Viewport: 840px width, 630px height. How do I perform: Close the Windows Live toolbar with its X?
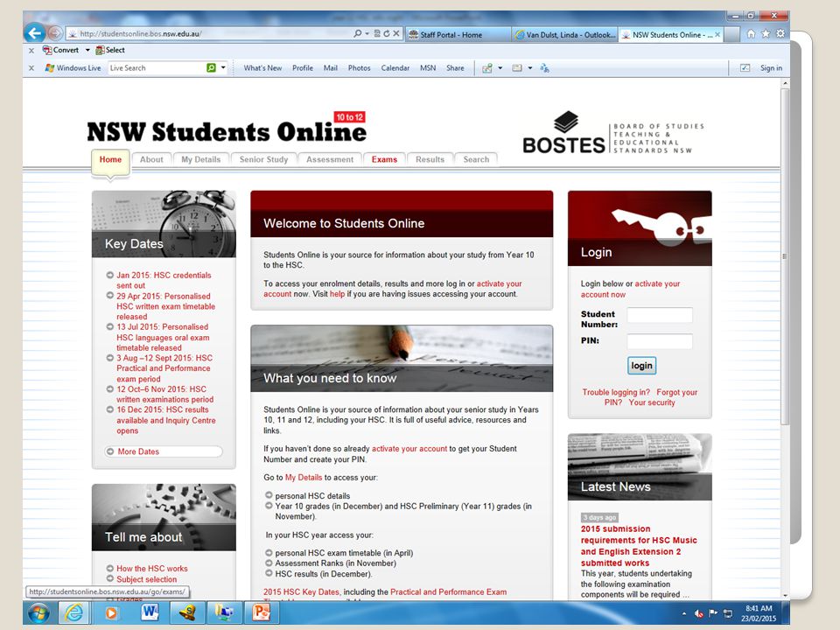[31, 68]
